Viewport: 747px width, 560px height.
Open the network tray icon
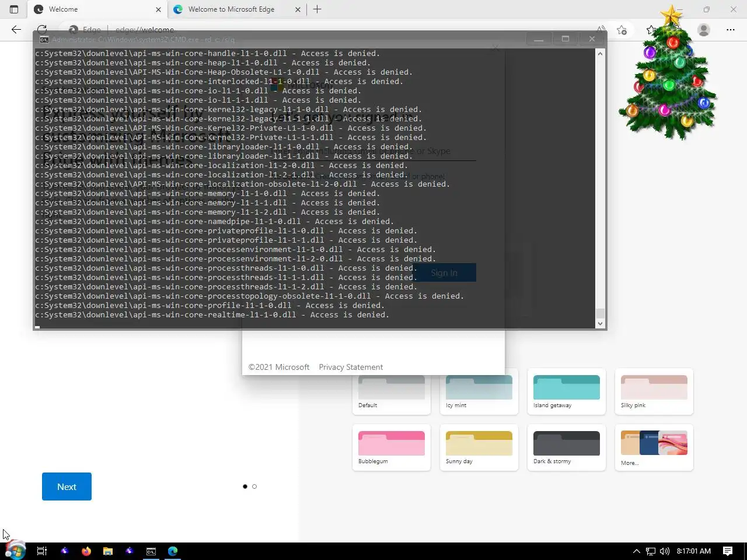click(x=650, y=551)
